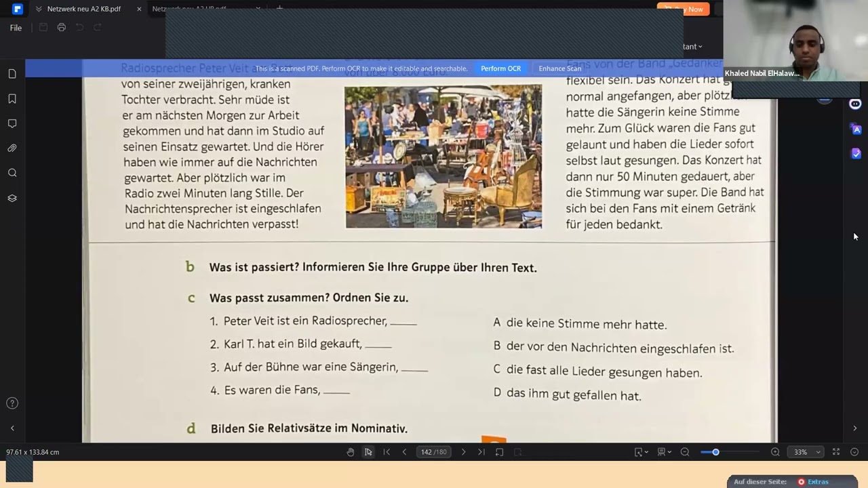Click the Khaled Nabil ElHalaw... name label
This screenshot has height=488, width=868.
click(762, 73)
